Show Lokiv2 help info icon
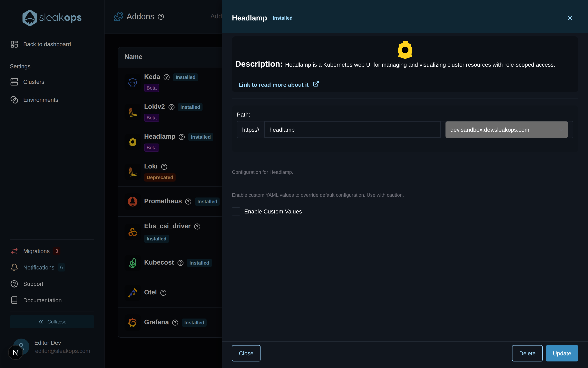 coord(171,107)
